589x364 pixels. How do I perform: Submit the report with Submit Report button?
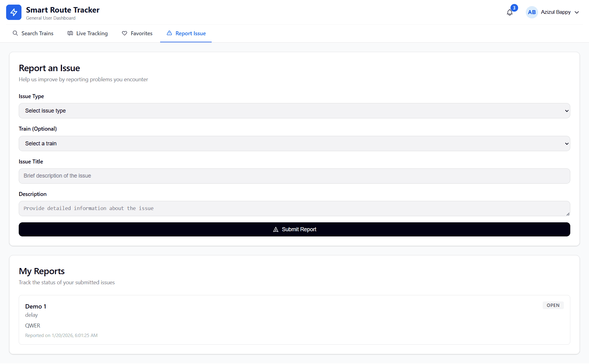294,229
